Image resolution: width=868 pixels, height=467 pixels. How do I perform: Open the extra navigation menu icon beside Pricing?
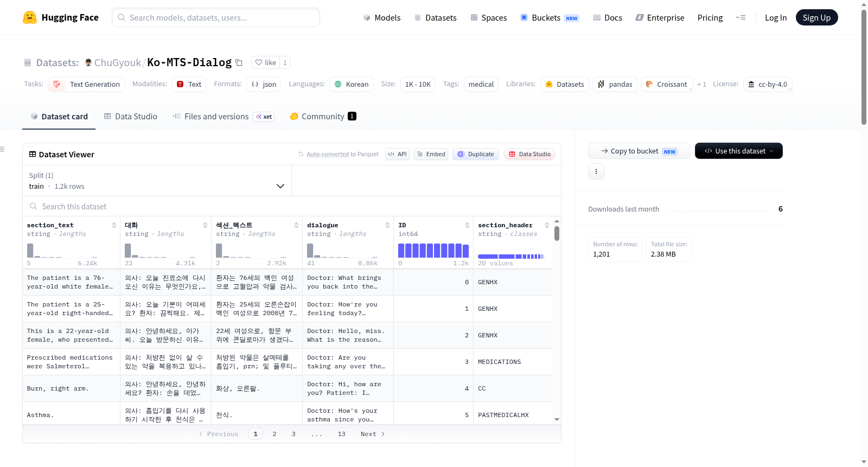pos(741,17)
